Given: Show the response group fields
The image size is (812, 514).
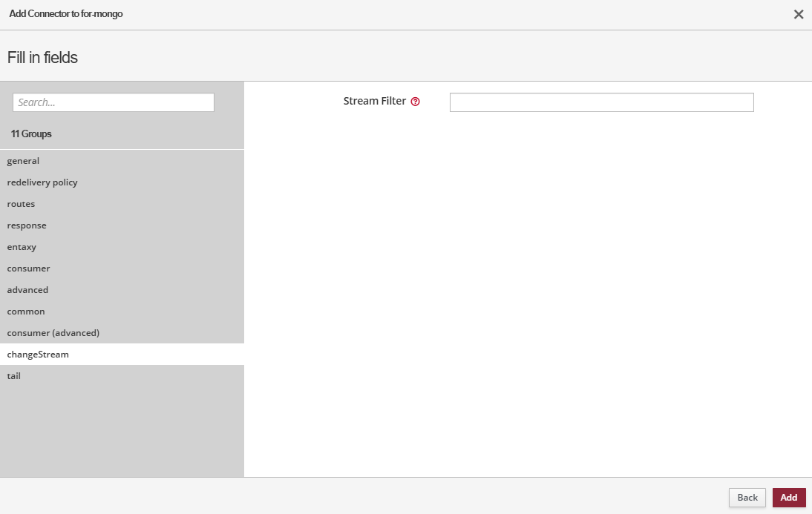Looking at the screenshot, I should point(27,225).
